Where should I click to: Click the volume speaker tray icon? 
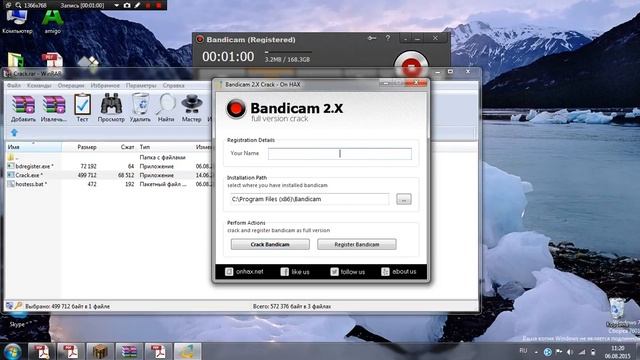[570, 351]
